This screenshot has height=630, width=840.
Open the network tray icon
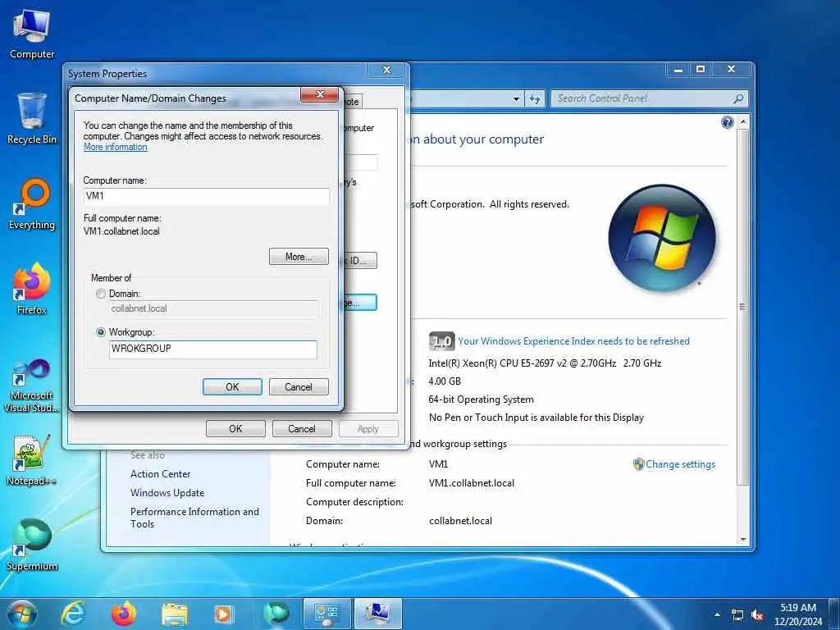[737, 615]
